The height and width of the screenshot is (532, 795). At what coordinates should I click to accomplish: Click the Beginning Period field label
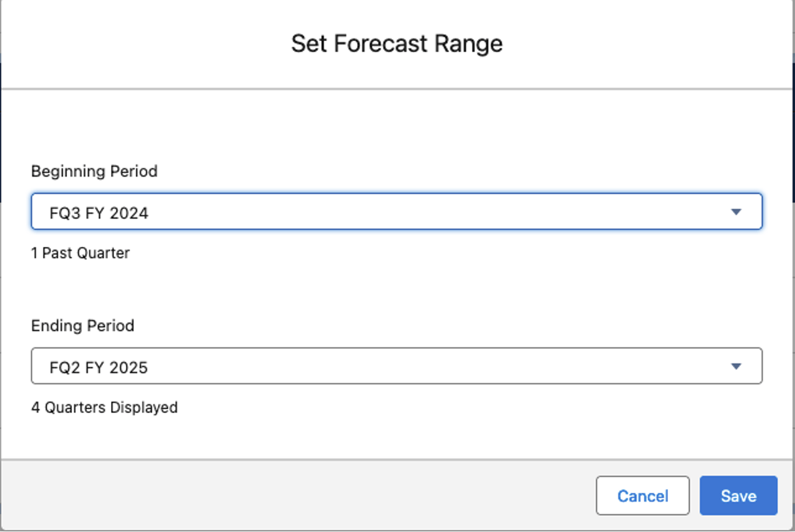[x=94, y=171]
